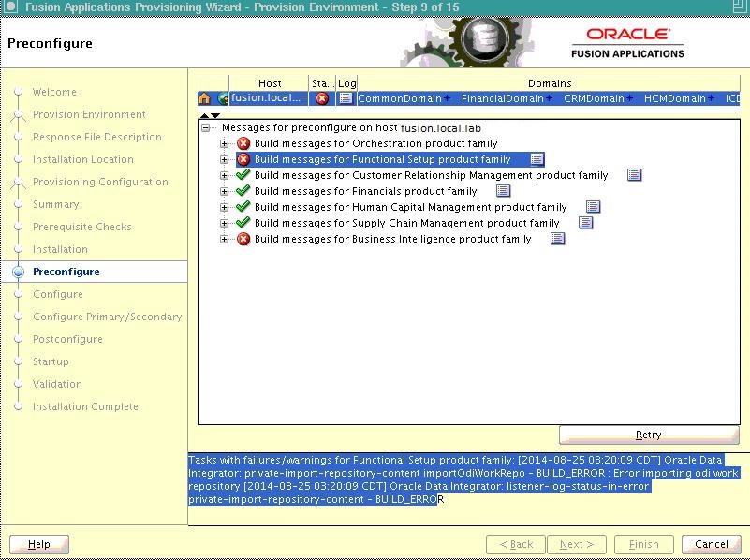This screenshot has height=560, width=750.
Task: Click green check icon for Human Capital Management
Action: point(243,207)
